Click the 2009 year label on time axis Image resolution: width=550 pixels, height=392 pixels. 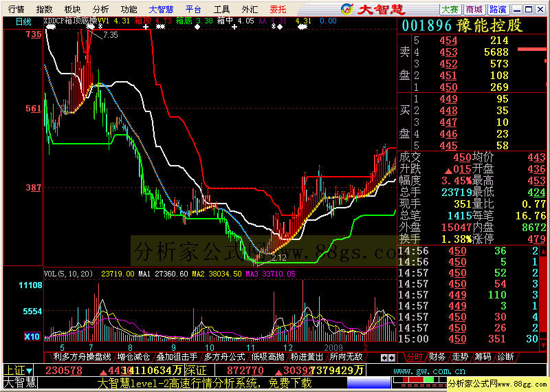(x=333, y=348)
